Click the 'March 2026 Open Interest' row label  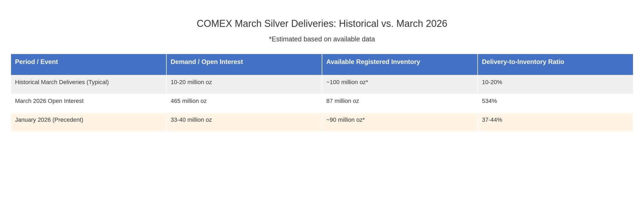tap(49, 101)
